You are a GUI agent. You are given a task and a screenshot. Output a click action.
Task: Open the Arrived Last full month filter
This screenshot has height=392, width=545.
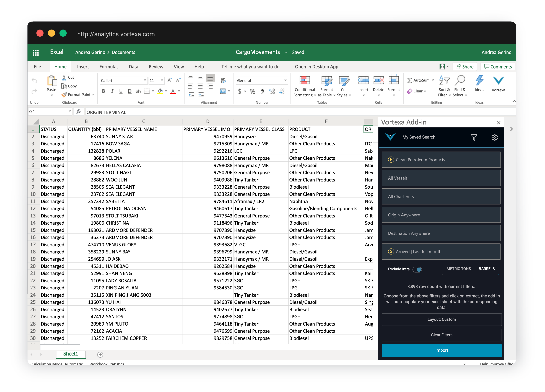coord(441,252)
